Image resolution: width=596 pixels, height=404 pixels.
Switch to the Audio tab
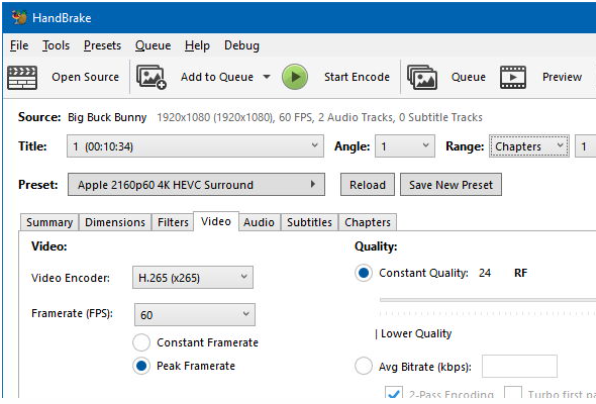click(x=259, y=222)
